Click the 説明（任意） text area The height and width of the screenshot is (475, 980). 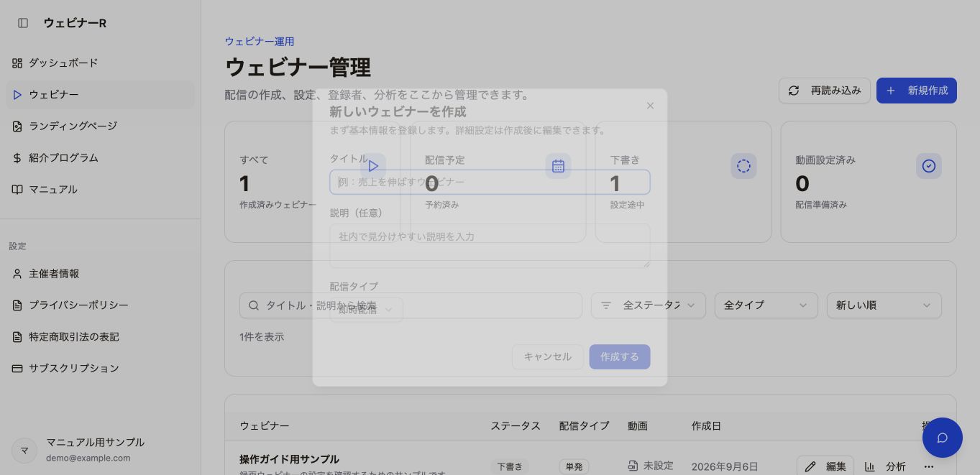tap(490, 246)
